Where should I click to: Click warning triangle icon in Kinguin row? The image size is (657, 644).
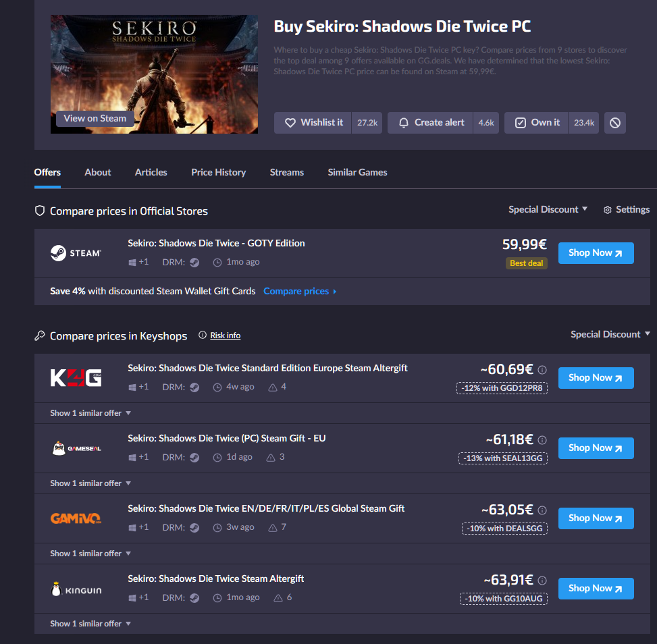(x=278, y=598)
